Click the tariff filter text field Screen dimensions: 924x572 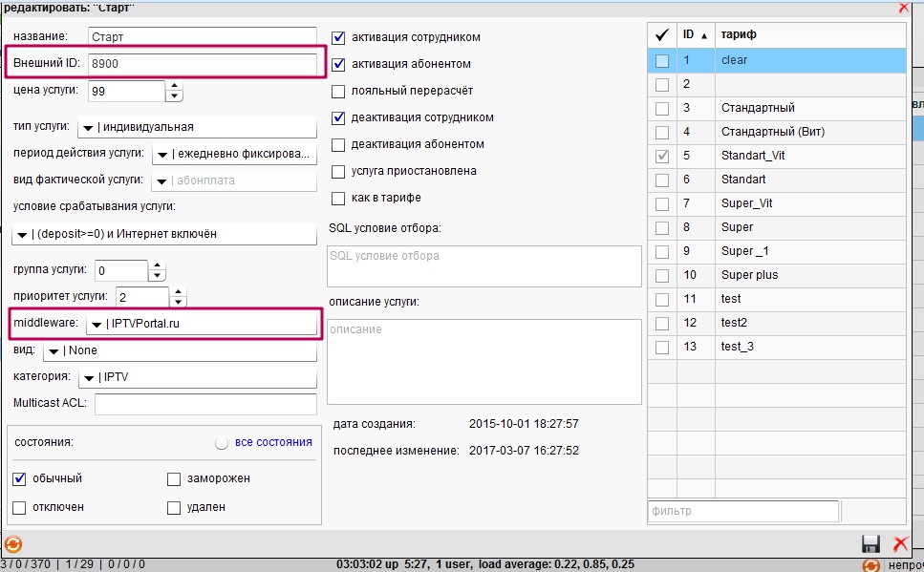(x=742, y=511)
